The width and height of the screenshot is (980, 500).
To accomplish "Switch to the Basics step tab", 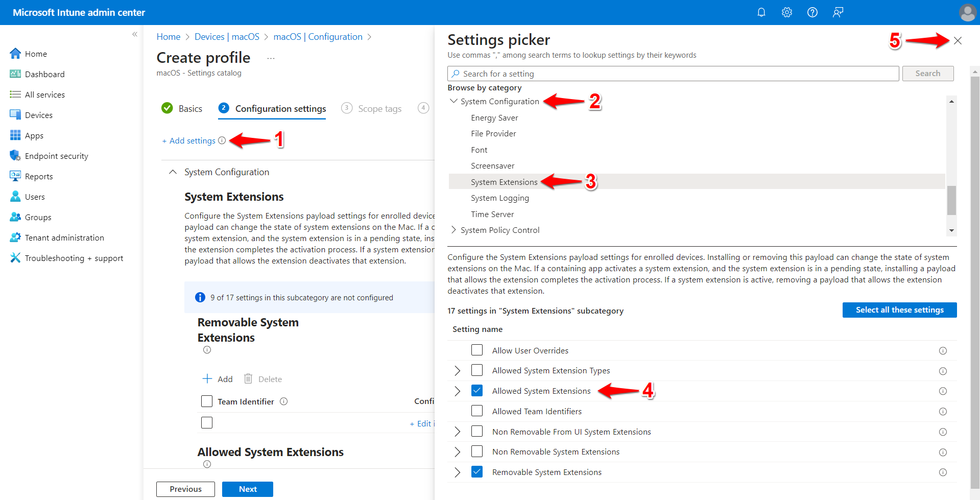I will coord(182,108).
